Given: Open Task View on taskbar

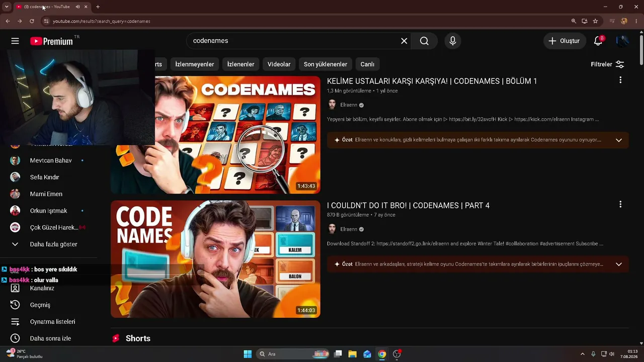Looking at the screenshot, I should 338,354.
